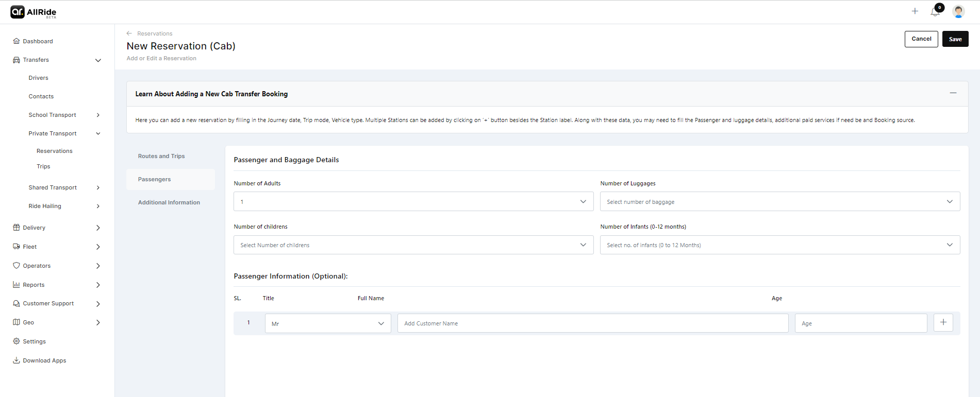
Task: Switch to Additional Information tab
Action: point(169,202)
